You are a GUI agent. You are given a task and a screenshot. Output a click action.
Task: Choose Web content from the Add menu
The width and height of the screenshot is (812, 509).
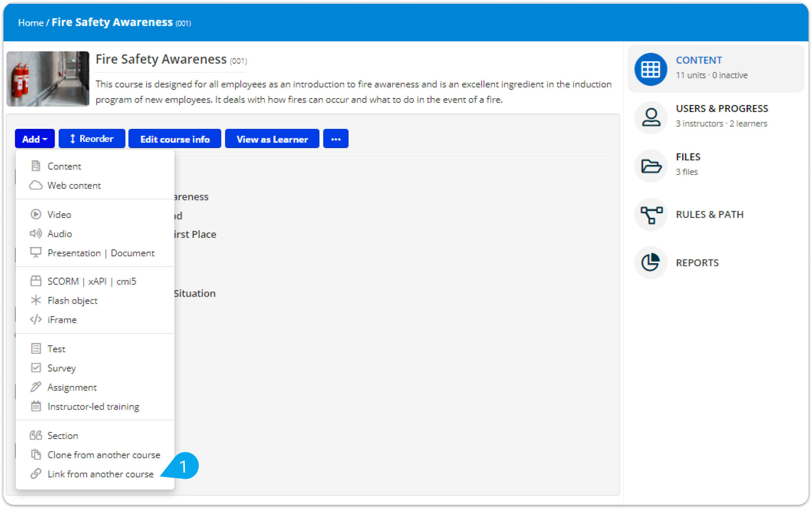pyautogui.click(x=74, y=185)
